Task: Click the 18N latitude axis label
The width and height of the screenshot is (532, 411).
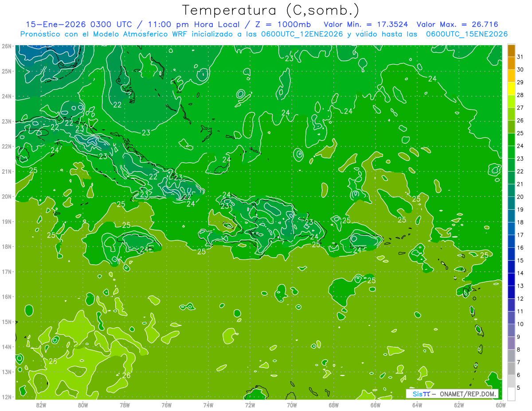Action: (6, 247)
